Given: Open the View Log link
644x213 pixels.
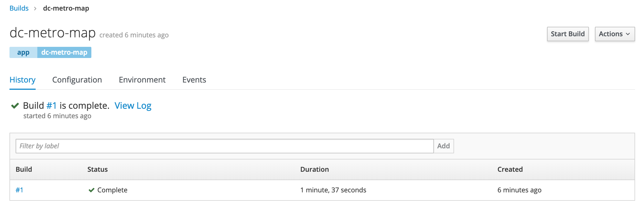Looking at the screenshot, I should (x=133, y=106).
